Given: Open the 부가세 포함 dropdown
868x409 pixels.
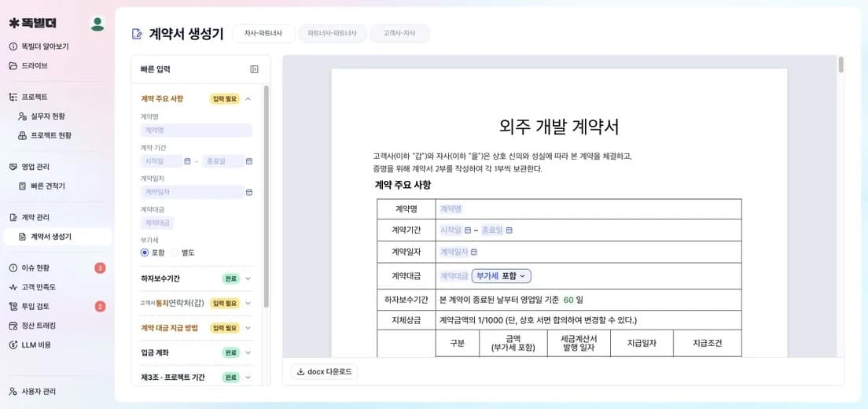Looking at the screenshot, I should pyautogui.click(x=502, y=275).
